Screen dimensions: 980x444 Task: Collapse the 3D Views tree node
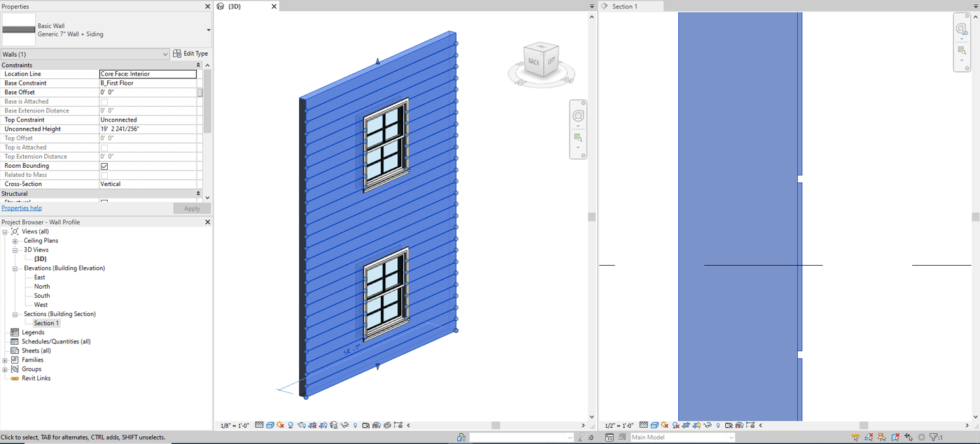15,250
